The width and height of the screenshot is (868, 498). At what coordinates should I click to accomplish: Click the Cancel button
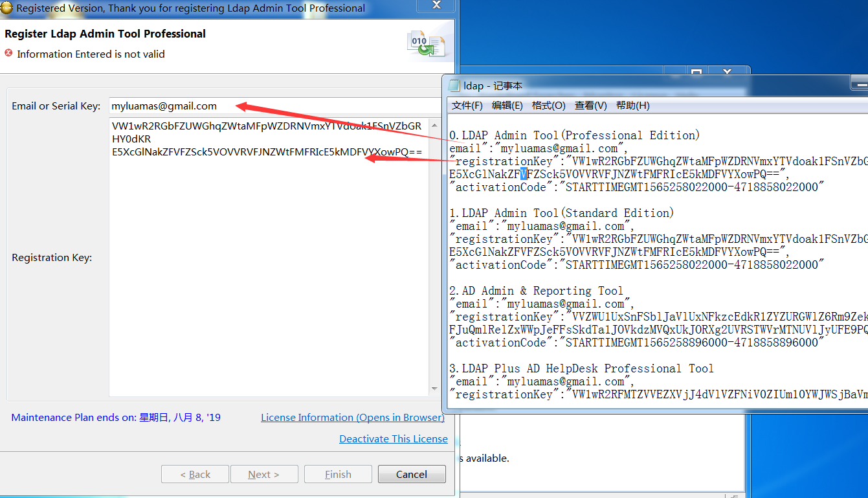pyautogui.click(x=412, y=474)
